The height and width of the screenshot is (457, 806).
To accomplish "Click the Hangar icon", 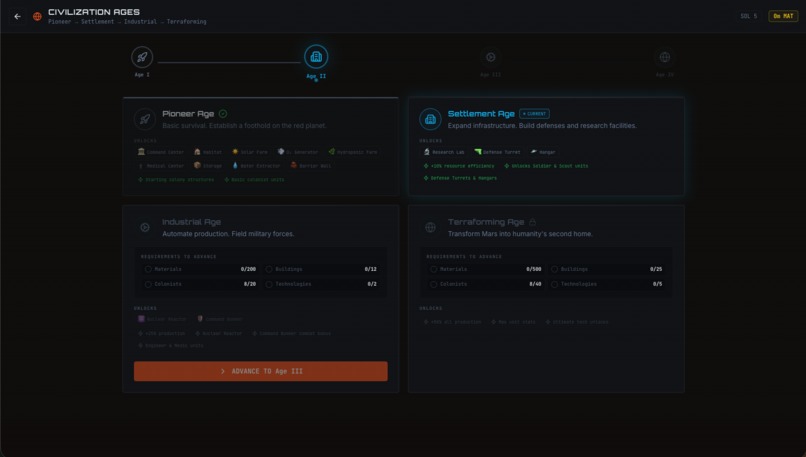I will [534, 152].
